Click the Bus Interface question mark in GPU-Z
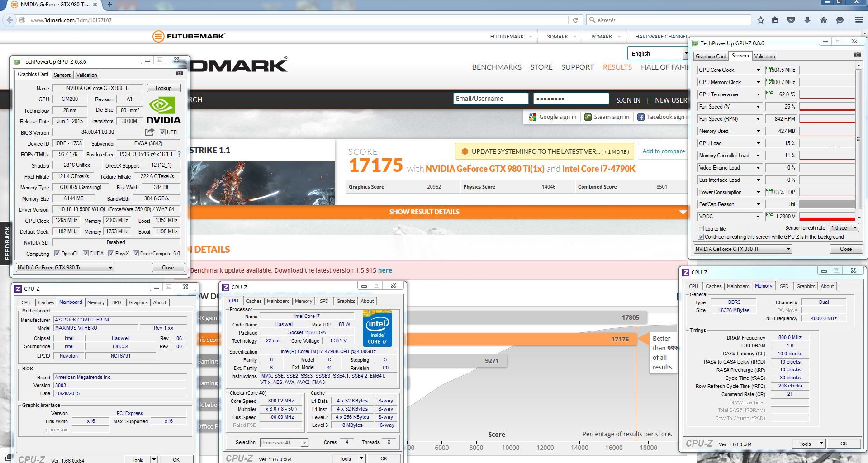Viewport: 868px width, 463px height. pos(179,154)
